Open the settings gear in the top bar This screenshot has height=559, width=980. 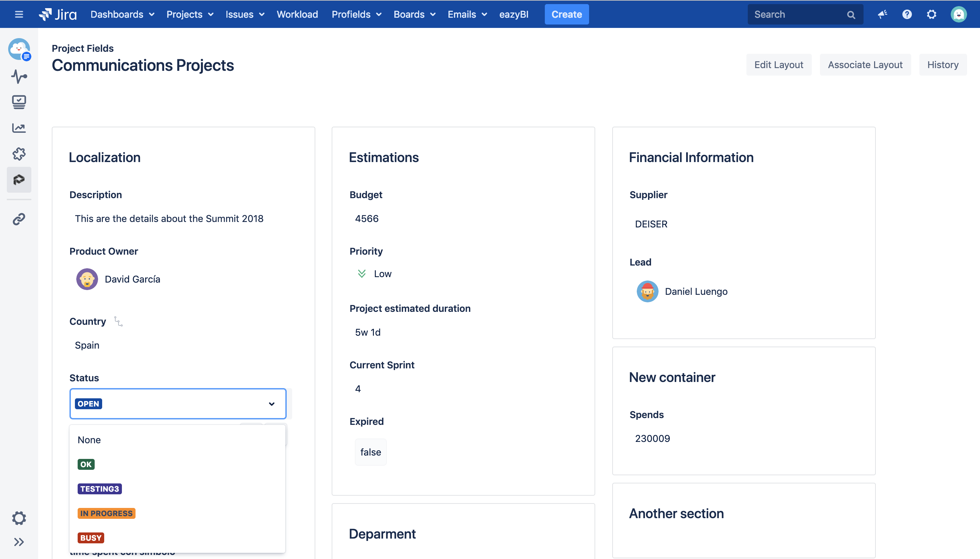tap(931, 14)
